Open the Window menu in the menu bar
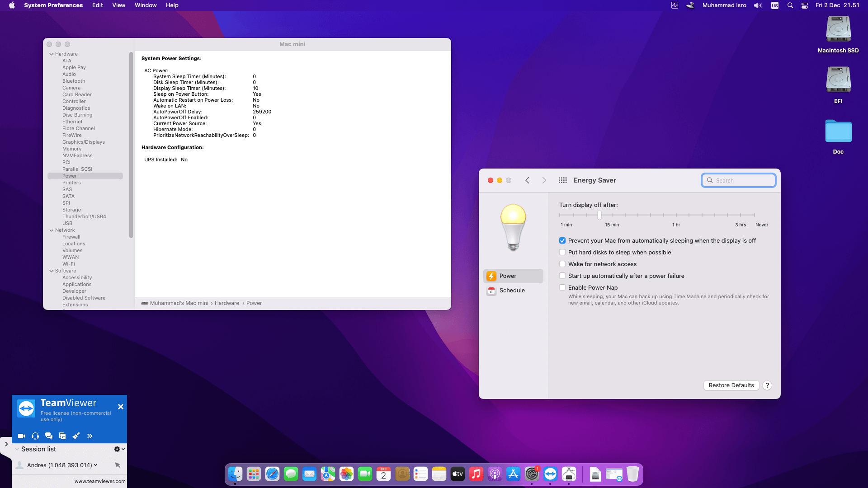This screenshot has height=488, width=868. click(146, 5)
